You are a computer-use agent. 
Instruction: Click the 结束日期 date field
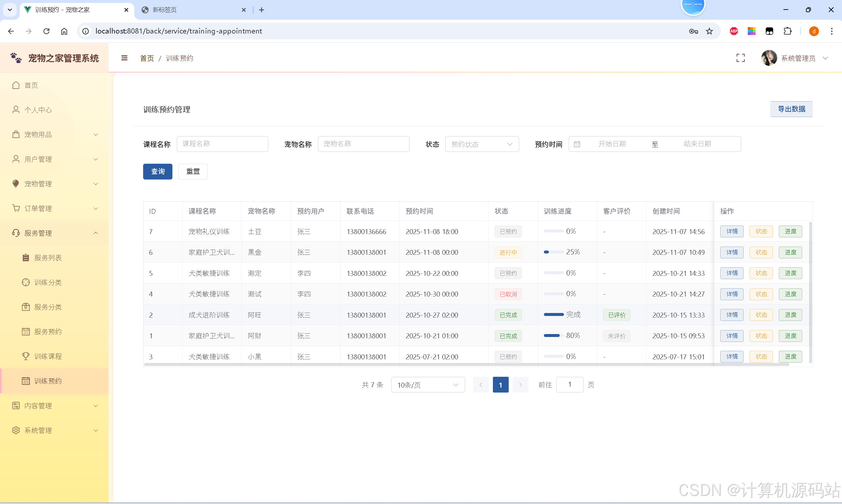pyautogui.click(x=697, y=144)
